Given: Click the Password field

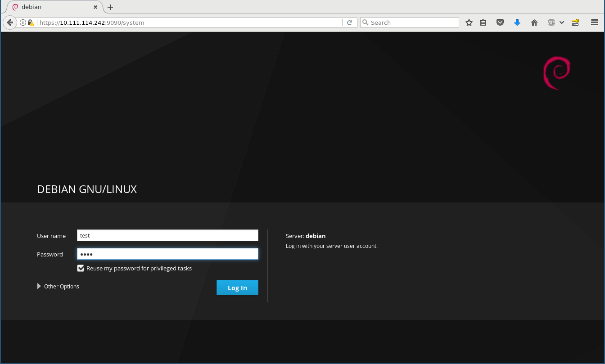Looking at the screenshot, I should tap(168, 254).
